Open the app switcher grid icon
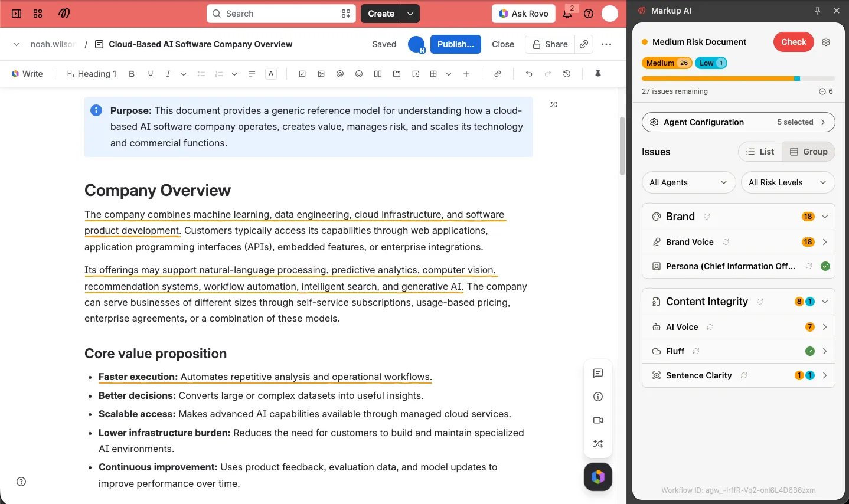Viewport: 849px width, 504px height. 38,14
